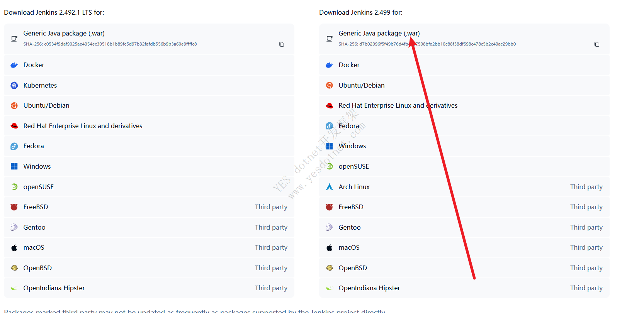Click the Ubuntu logo icon under LTS
This screenshot has height=313, width=644.
coord(14,106)
